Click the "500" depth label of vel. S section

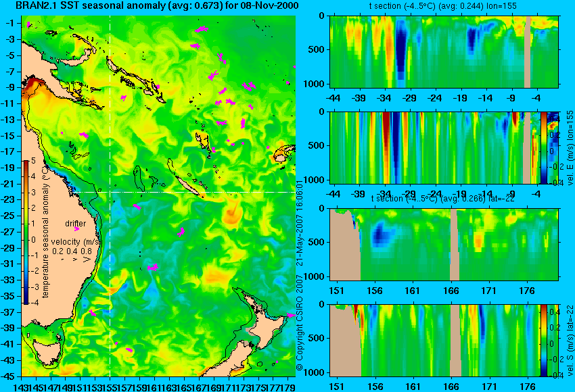tap(317, 339)
